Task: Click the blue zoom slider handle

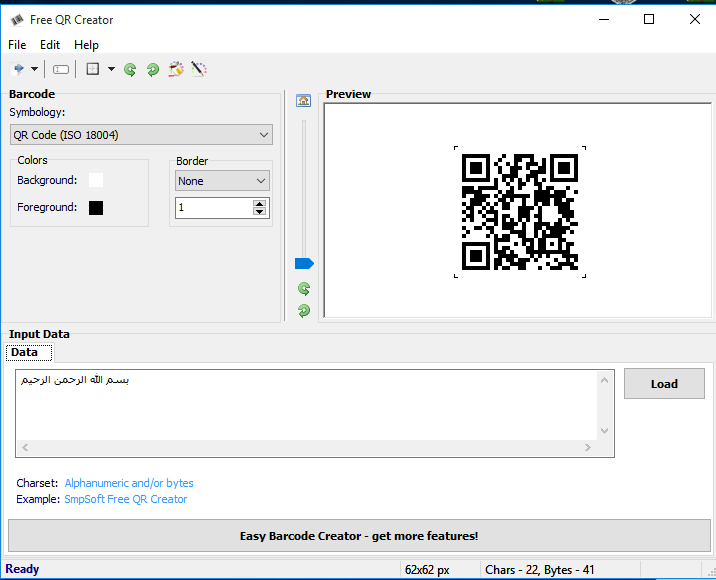Action: click(x=304, y=264)
